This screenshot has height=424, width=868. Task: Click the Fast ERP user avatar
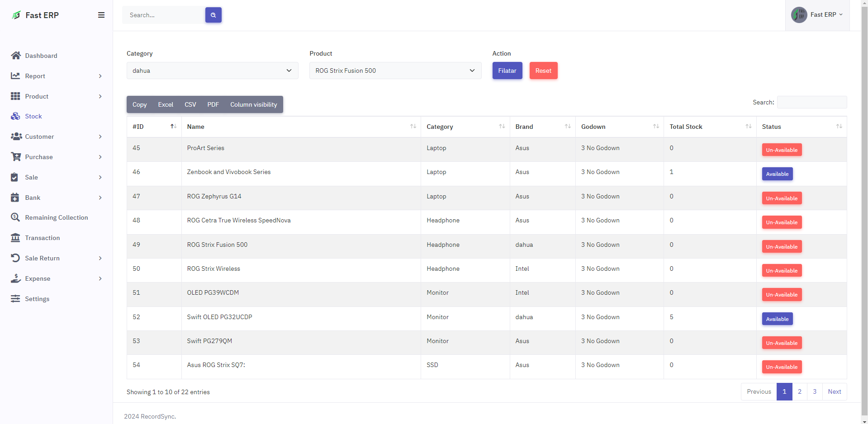click(x=799, y=15)
